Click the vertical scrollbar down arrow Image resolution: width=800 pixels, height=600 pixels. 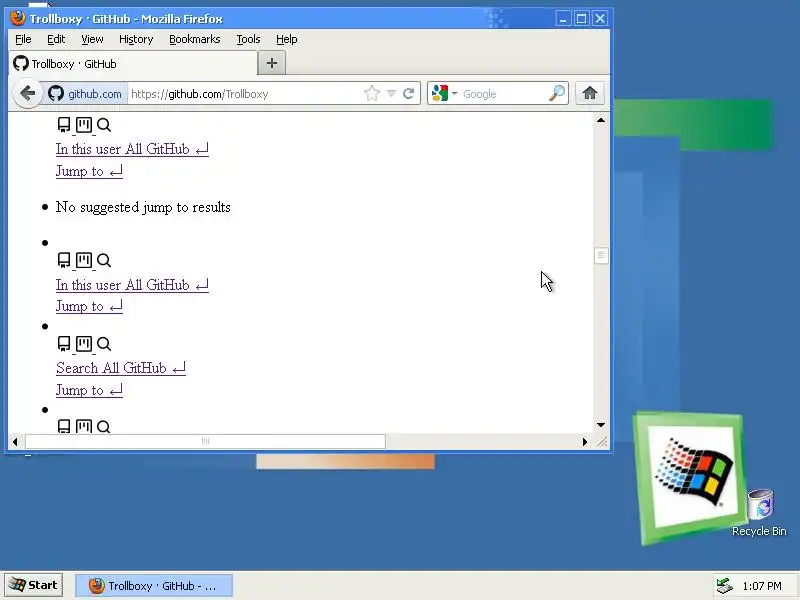click(601, 424)
